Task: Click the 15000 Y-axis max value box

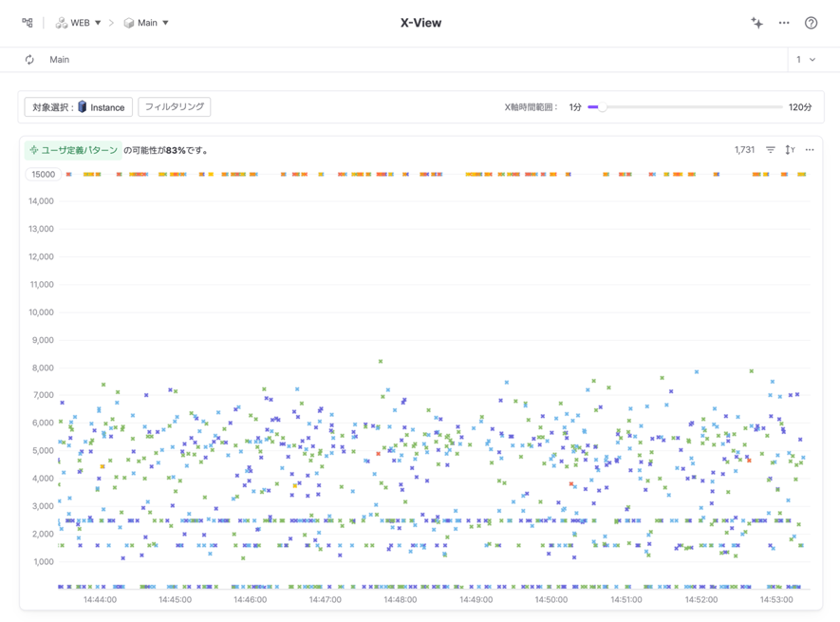Action: 44,175
